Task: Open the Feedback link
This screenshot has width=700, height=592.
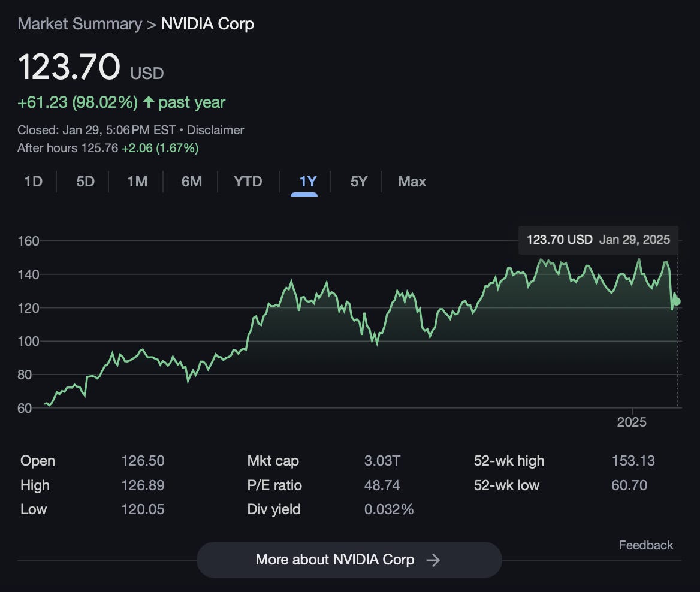Action: (646, 545)
